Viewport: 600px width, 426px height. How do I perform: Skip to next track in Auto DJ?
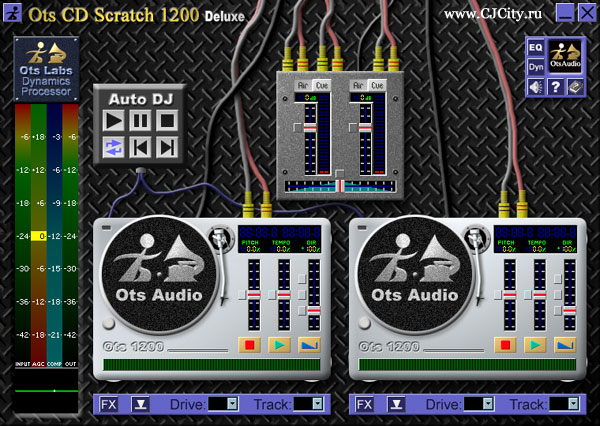coord(167,147)
